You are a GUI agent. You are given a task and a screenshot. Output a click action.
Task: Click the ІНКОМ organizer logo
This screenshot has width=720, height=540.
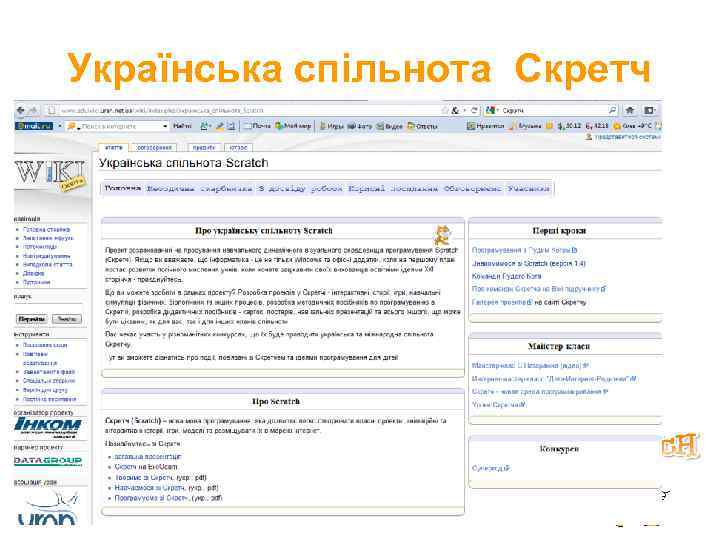tap(48, 428)
